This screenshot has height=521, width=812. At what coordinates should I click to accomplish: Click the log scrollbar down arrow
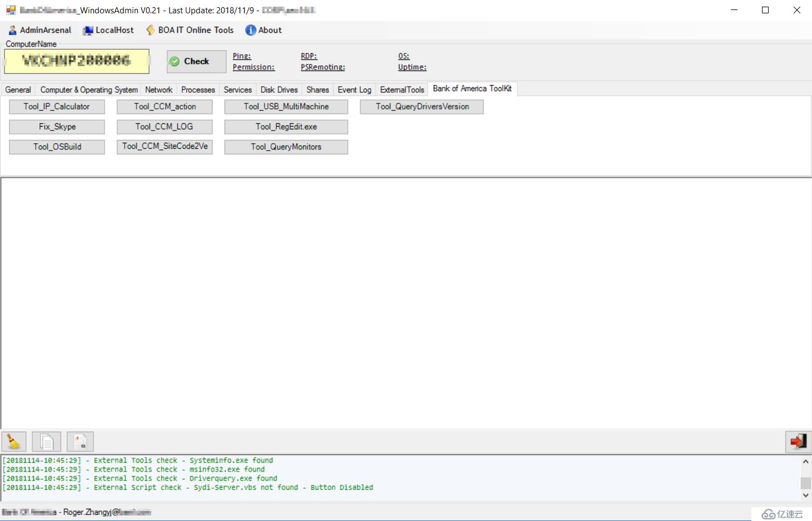point(806,495)
